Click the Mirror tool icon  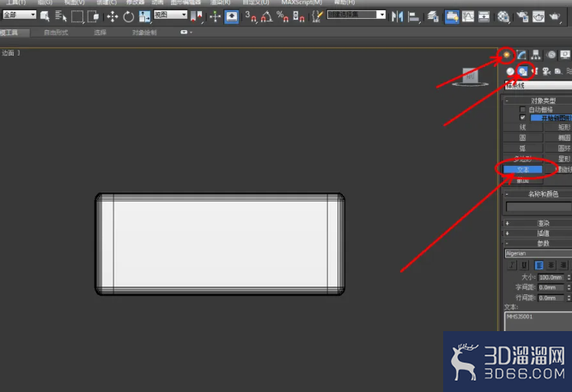pyautogui.click(x=397, y=16)
